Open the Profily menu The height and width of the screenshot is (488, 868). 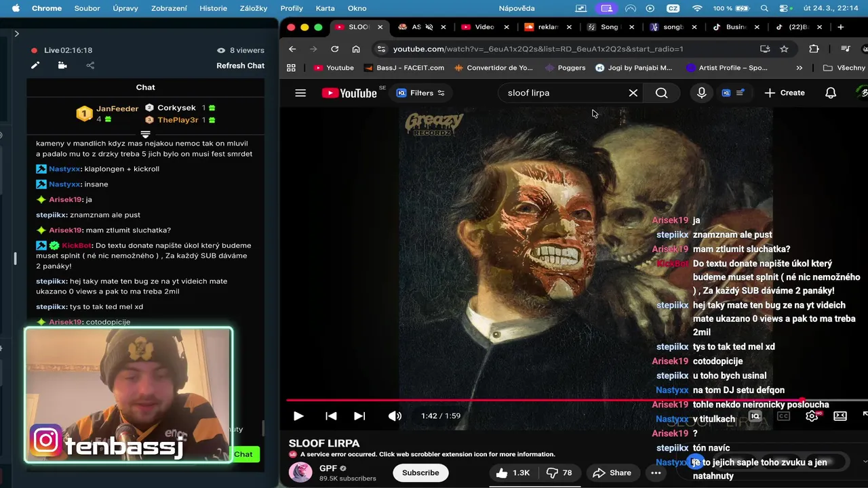292,8
